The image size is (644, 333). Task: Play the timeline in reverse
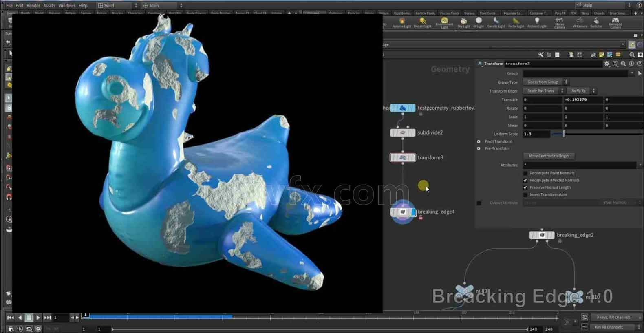(x=20, y=318)
